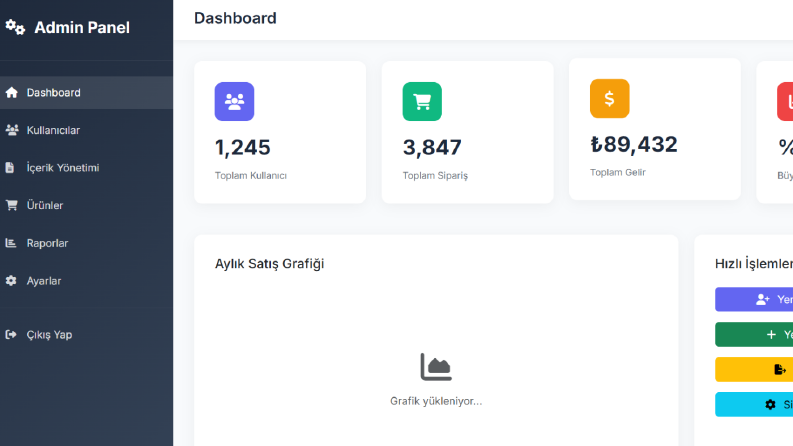Click the Aylık Satış Grafiği heading

pos(270,264)
